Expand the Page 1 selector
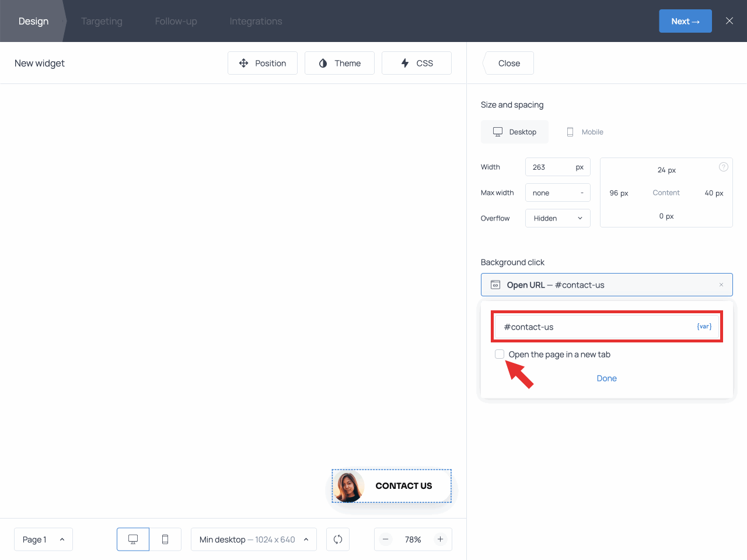This screenshot has width=747, height=560. [43, 540]
